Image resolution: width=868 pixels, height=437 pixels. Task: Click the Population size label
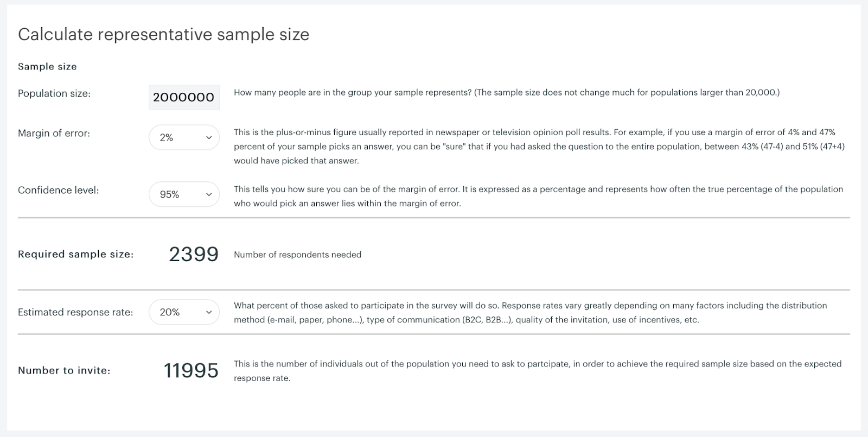click(x=54, y=93)
